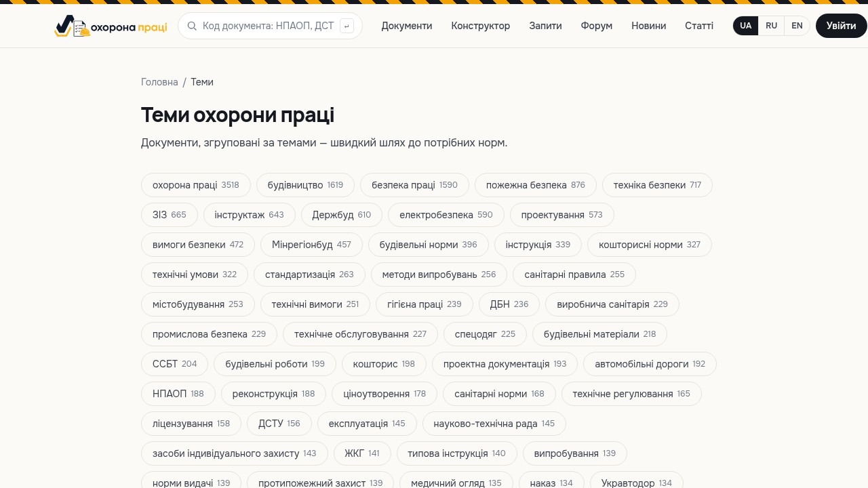Viewport: 868px width, 488px height.
Task: Select the ДСТУ 156 tag
Action: pyautogui.click(x=279, y=424)
